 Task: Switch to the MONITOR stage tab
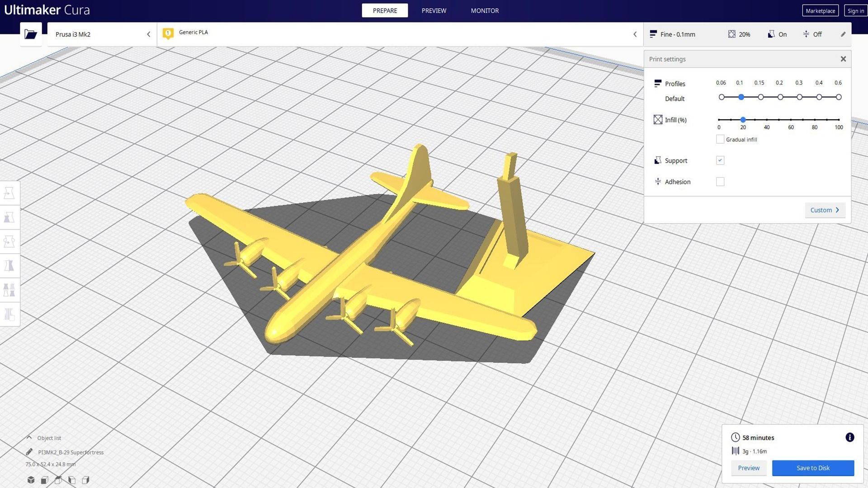point(485,10)
